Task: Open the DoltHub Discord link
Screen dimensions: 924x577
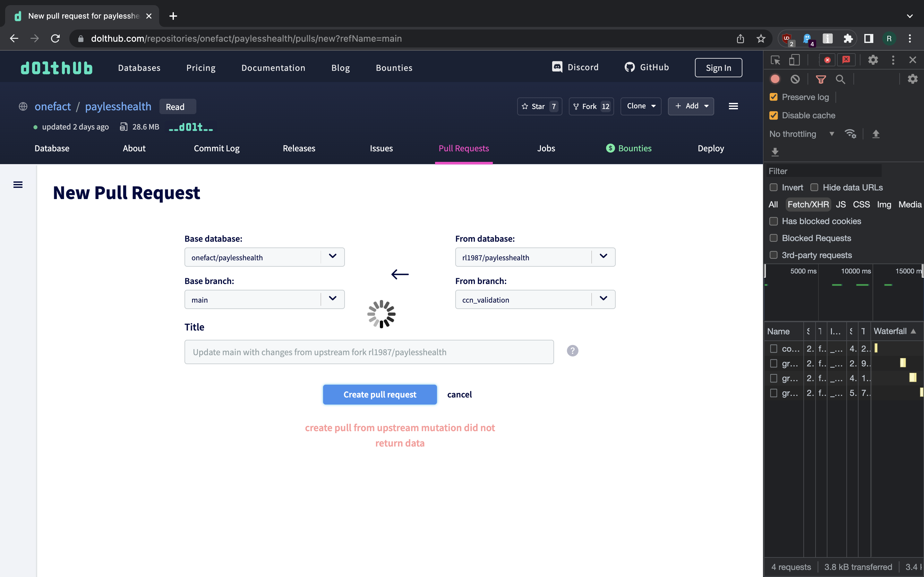Action: [x=576, y=67]
